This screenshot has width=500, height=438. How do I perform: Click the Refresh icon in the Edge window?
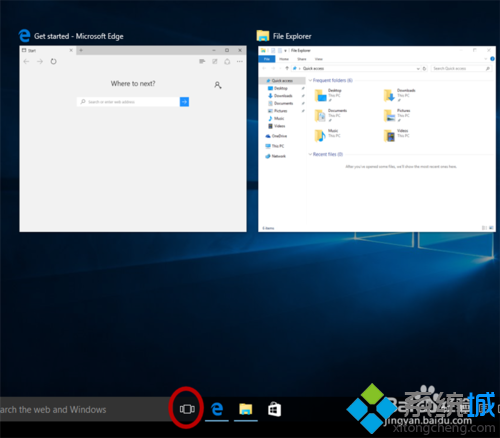(x=53, y=61)
